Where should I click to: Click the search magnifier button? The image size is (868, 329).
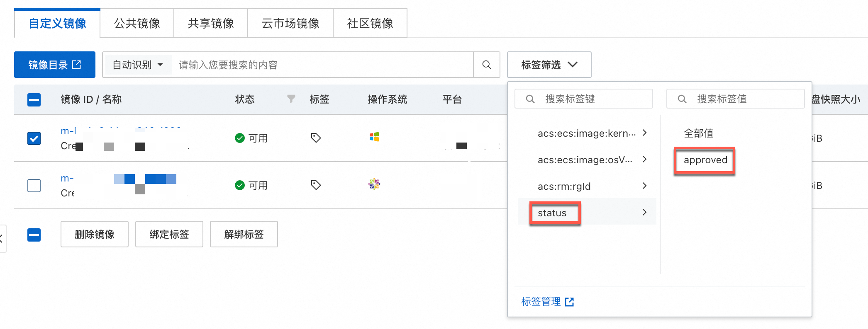487,65
